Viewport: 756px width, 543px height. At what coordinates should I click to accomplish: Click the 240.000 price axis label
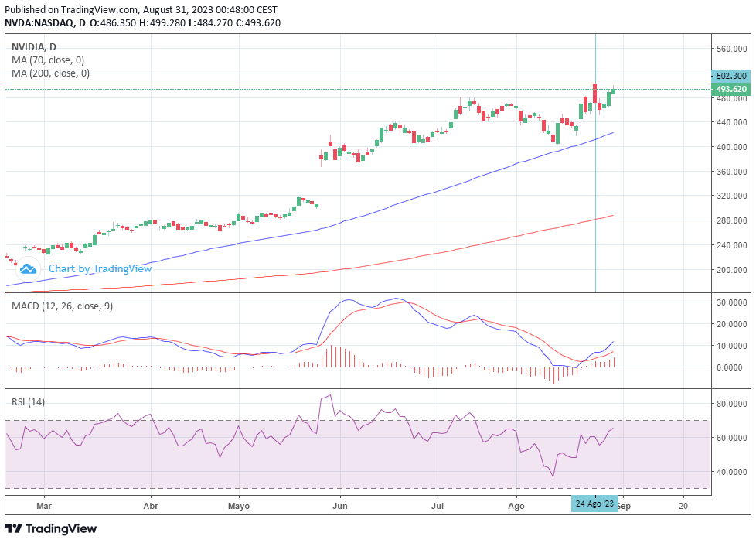(731, 245)
